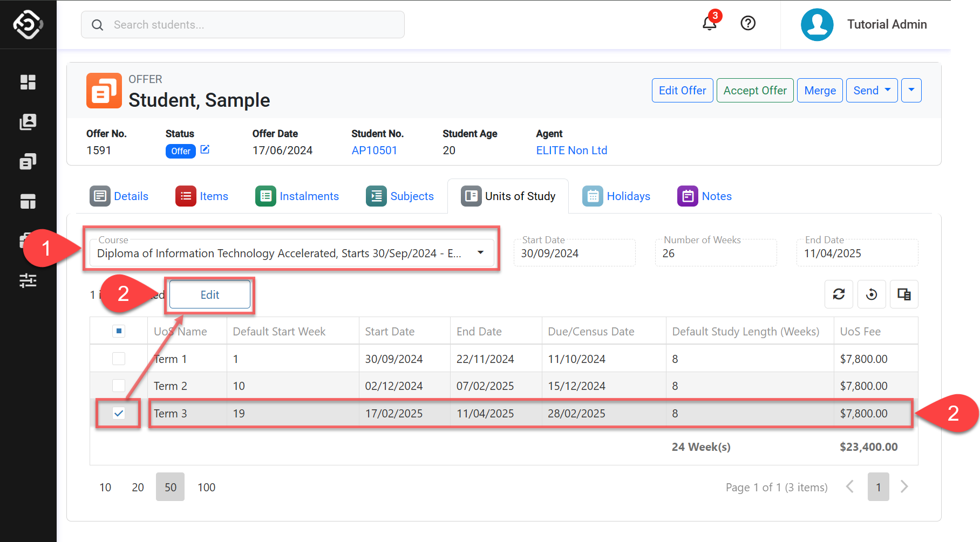This screenshot has height=542, width=980.
Task: Edit status using pencil icon beside Offer badge
Action: (205, 149)
